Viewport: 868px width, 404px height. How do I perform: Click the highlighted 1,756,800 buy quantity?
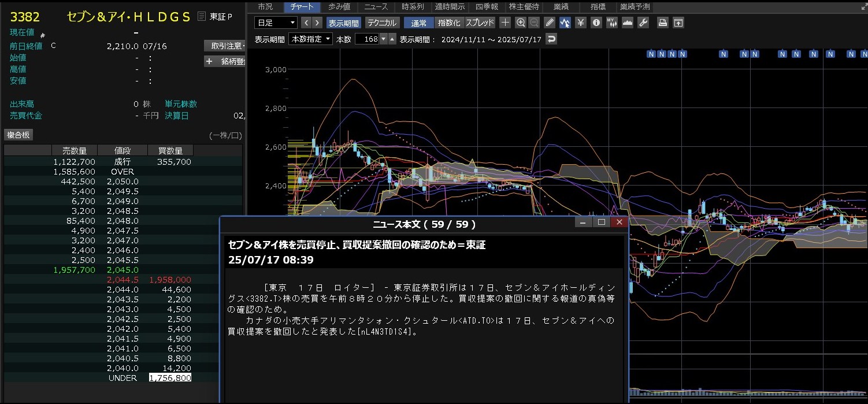click(x=170, y=378)
